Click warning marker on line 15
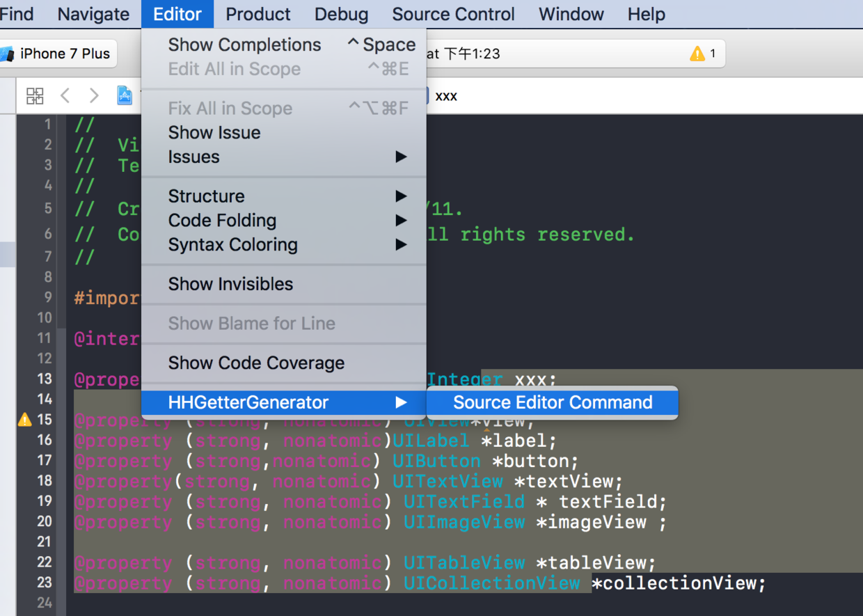This screenshot has height=616, width=863. pos(25,420)
